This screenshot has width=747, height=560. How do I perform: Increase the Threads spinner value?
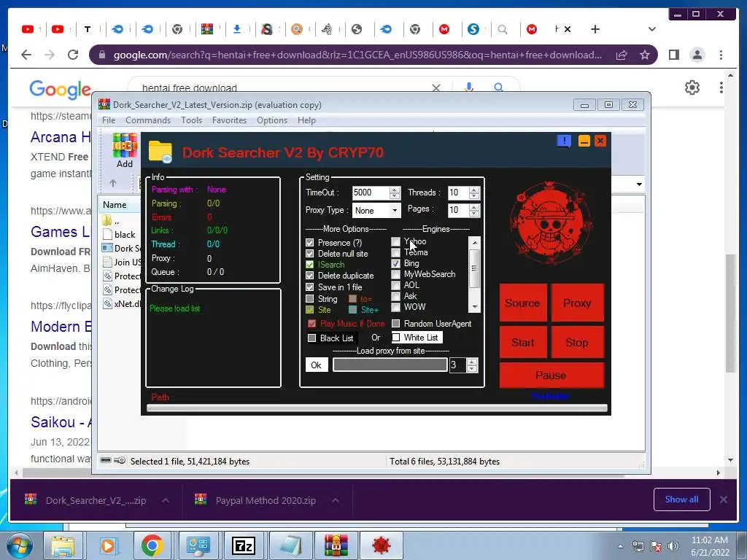point(473,190)
